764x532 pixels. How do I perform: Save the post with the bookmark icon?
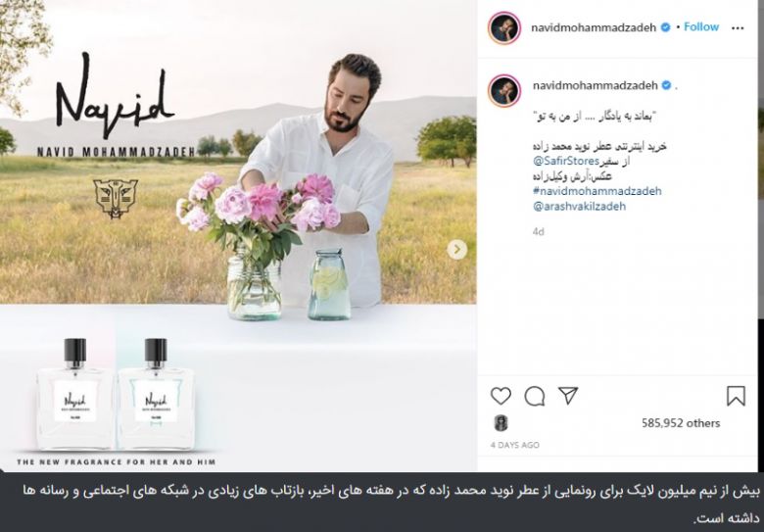pyautogui.click(x=736, y=396)
